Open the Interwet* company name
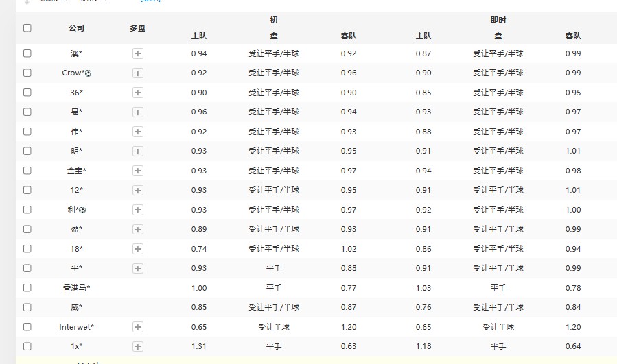The image size is (617, 364). point(76,327)
